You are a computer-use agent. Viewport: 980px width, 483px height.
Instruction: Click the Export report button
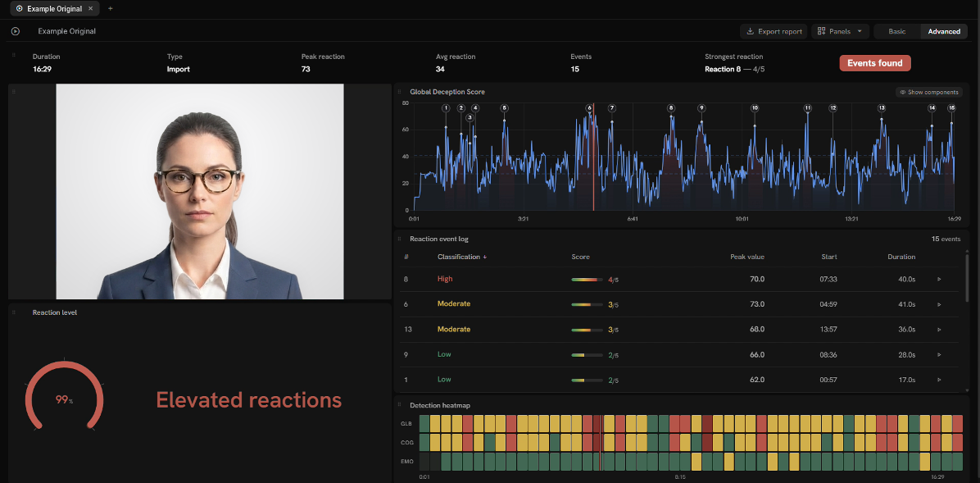(774, 31)
